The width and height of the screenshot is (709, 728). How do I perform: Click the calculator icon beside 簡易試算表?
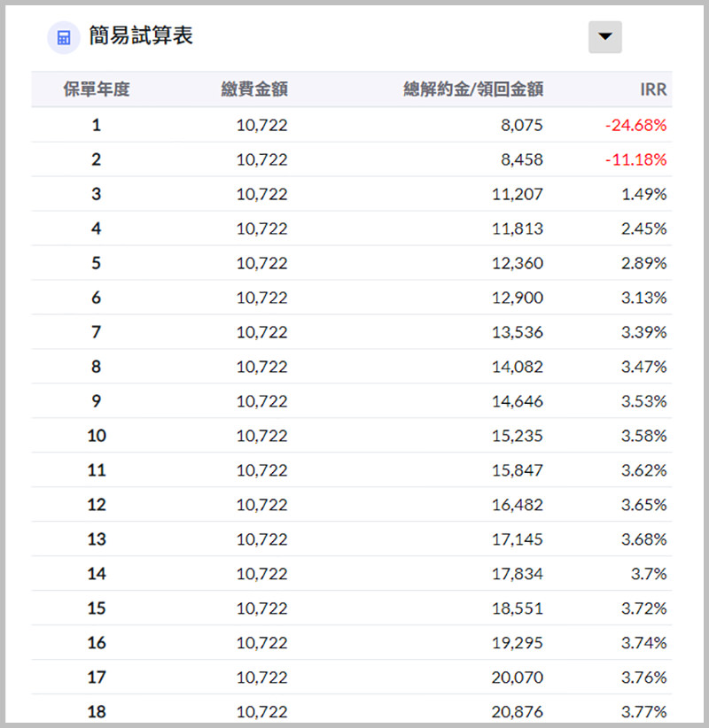click(x=64, y=37)
